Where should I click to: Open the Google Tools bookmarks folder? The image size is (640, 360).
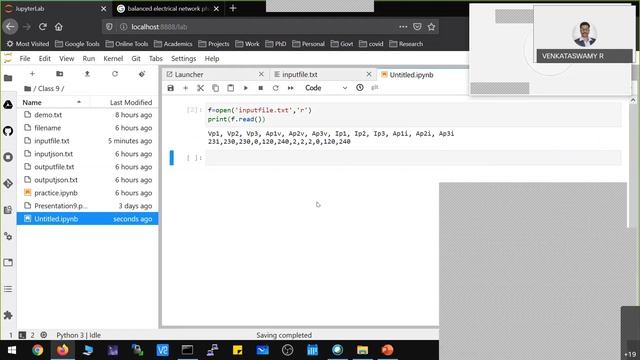77,44
